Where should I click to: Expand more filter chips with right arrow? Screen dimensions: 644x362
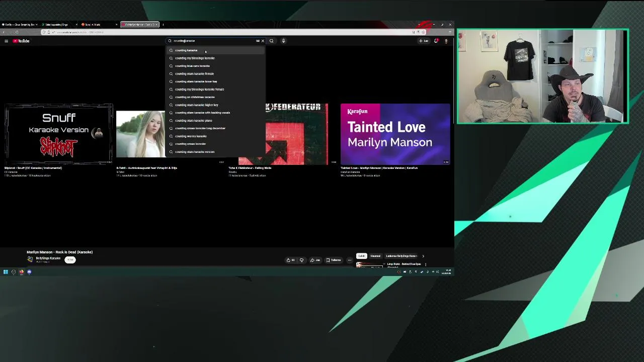[x=423, y=256]
